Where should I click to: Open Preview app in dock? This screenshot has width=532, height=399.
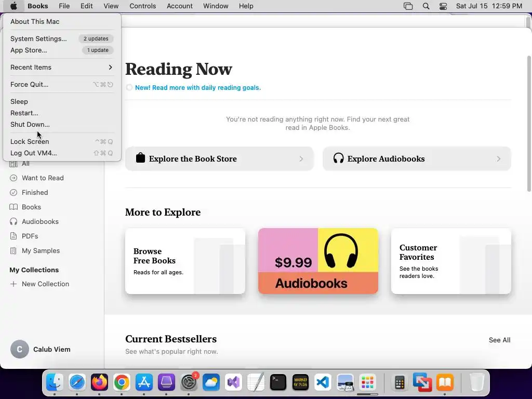pos(345,382)
